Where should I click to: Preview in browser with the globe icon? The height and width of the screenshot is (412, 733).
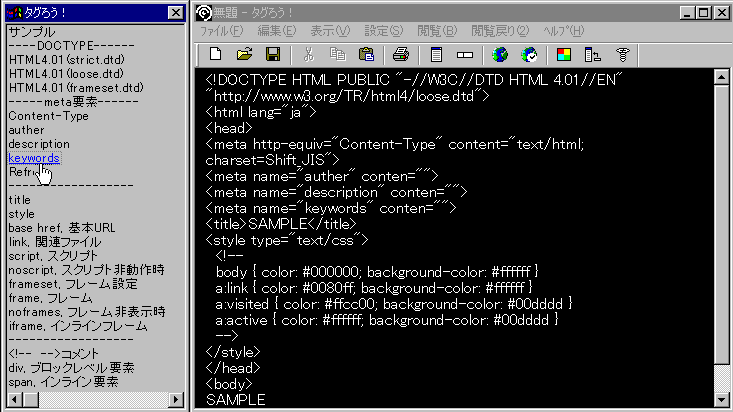(x=500, y=55)
